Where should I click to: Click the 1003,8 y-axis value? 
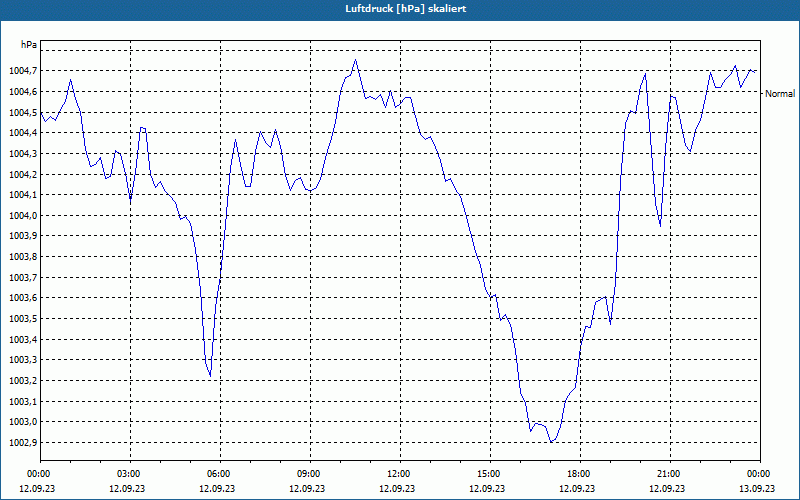[x=23, y=257]
